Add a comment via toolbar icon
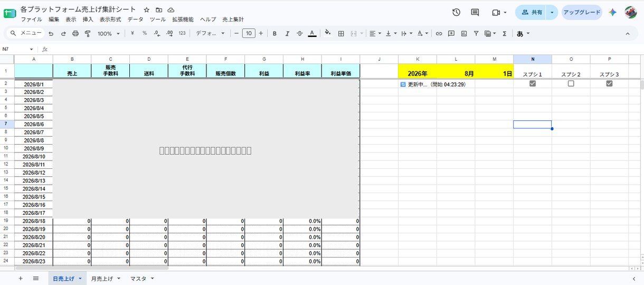Screen dimensions: 644x285 click(451, 33)
